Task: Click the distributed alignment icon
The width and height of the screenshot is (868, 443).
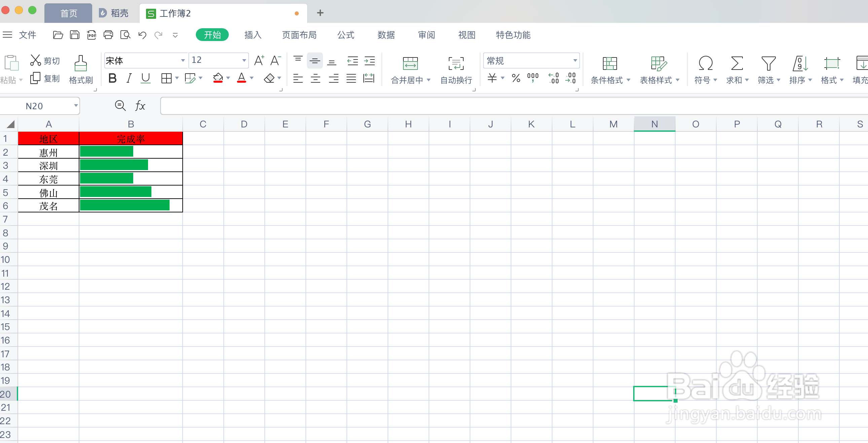Action: 369,78
